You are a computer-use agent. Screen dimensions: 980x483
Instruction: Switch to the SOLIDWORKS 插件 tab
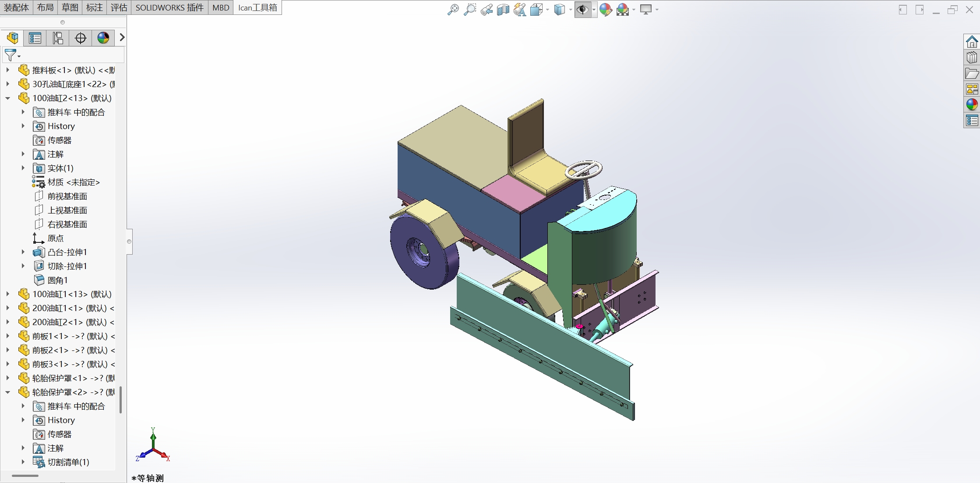point(169,7)
